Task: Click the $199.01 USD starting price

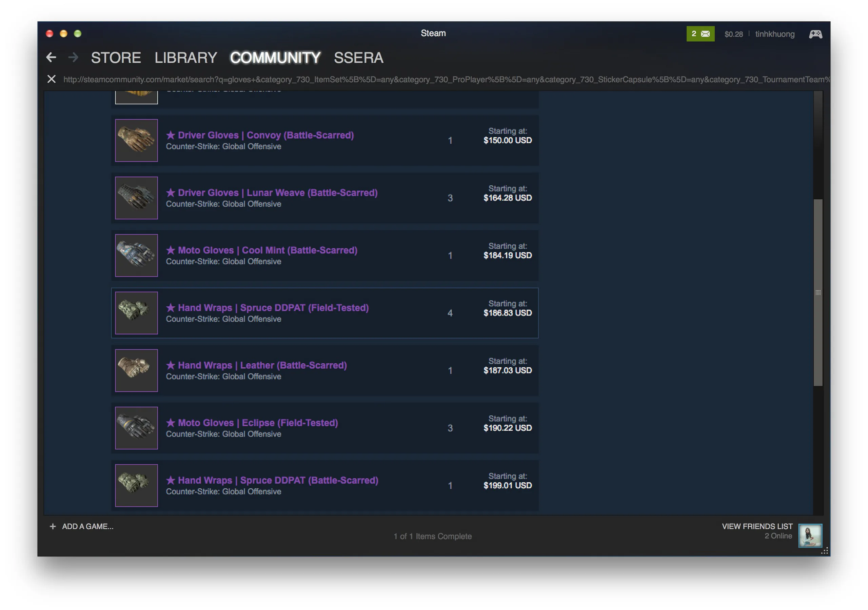Action: 507,485
